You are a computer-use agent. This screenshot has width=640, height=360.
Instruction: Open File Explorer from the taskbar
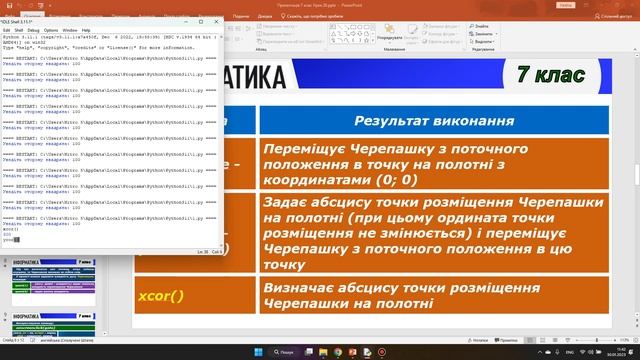point(323,352)
